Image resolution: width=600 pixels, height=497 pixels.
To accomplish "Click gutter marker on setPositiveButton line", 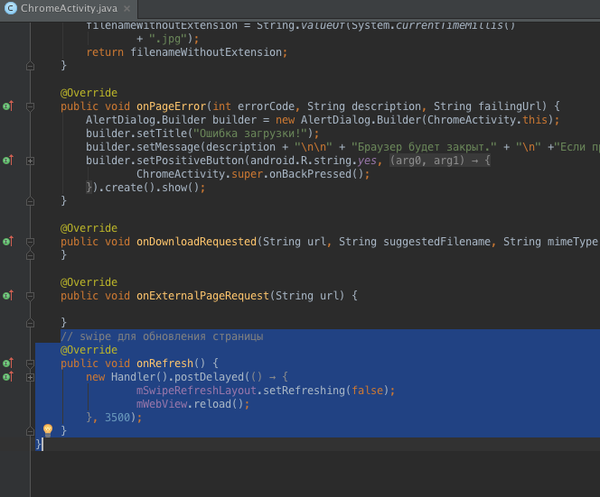I will click(x=8, y=160).
